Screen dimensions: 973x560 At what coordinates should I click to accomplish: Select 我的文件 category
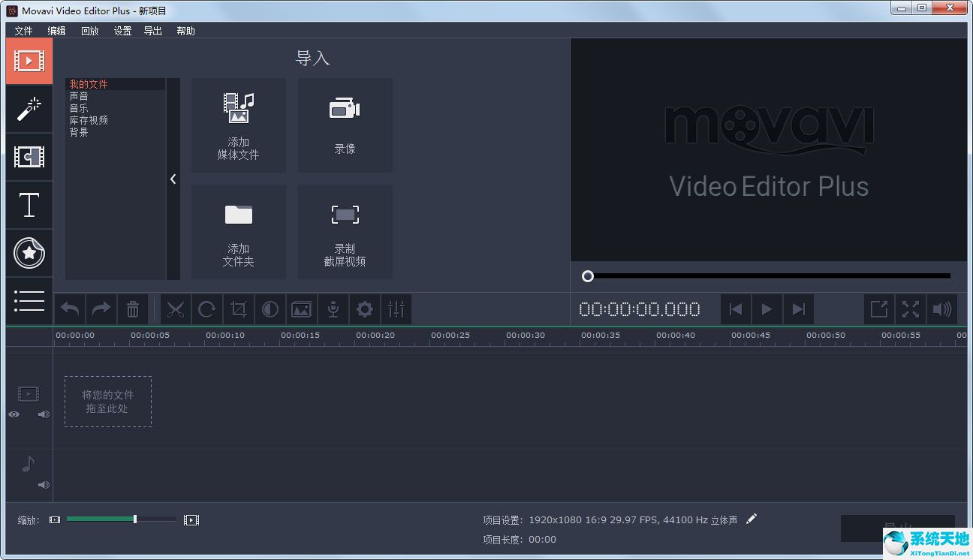coord(89,84)
